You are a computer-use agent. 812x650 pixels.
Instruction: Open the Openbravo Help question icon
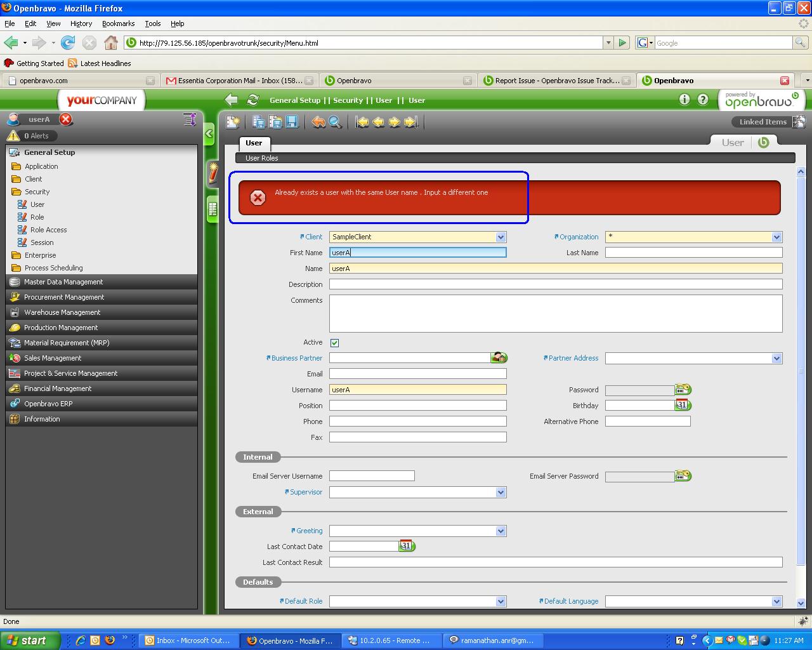703,100
